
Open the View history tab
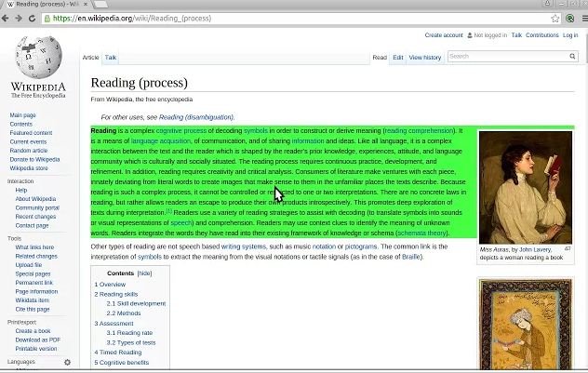[x=425, y=58]
